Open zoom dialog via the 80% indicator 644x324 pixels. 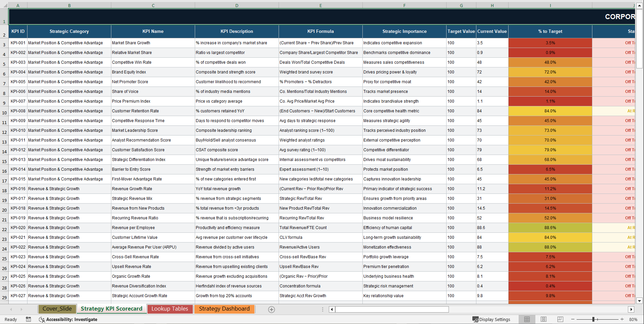pos(634,319)
